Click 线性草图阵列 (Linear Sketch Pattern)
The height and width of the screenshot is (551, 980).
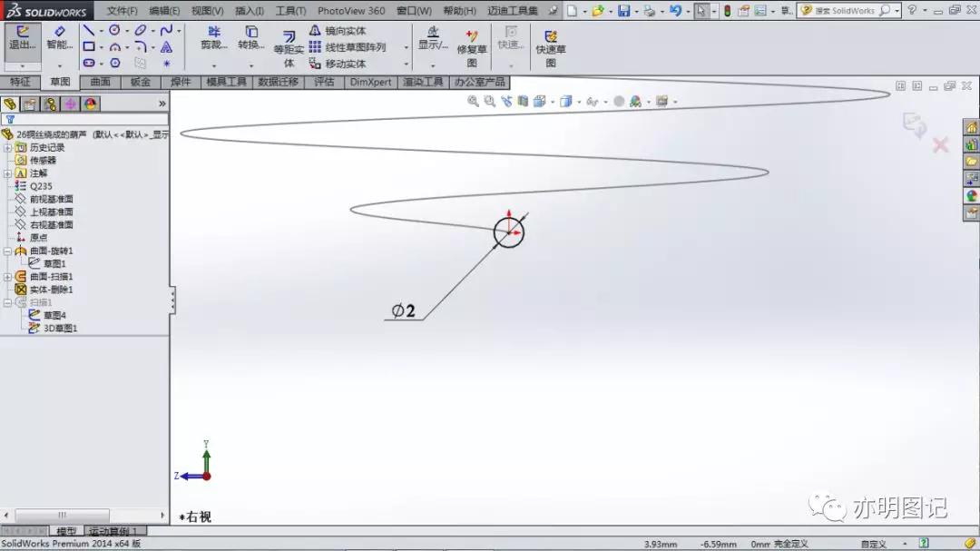click(348, 47)
